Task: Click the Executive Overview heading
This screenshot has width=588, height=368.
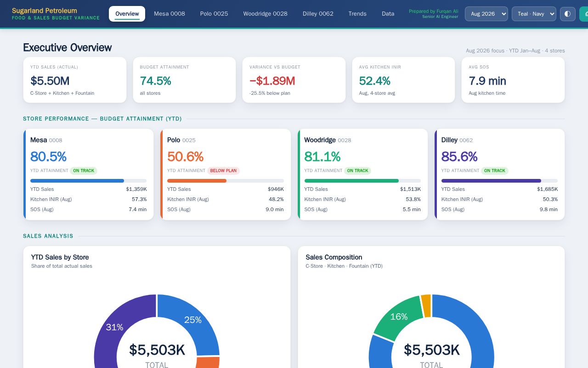Action: point(68,47)
